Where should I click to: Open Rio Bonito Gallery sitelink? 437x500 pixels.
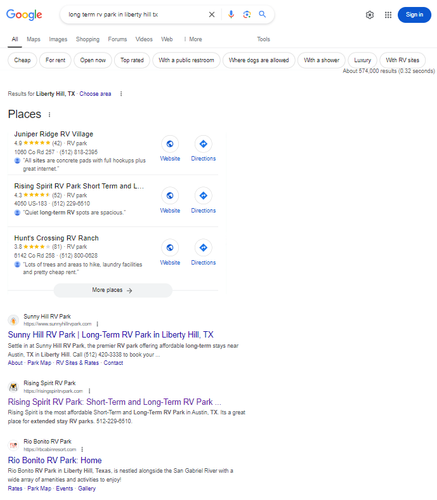[x=87, y=489]
